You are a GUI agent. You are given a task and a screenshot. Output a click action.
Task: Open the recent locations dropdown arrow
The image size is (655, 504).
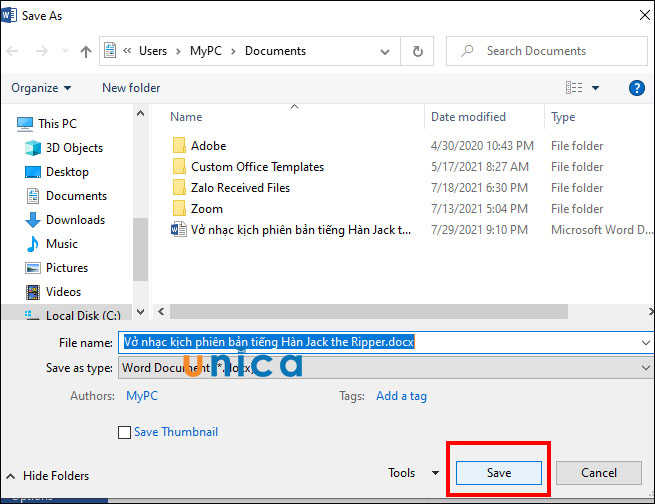[x=65, y=51]
